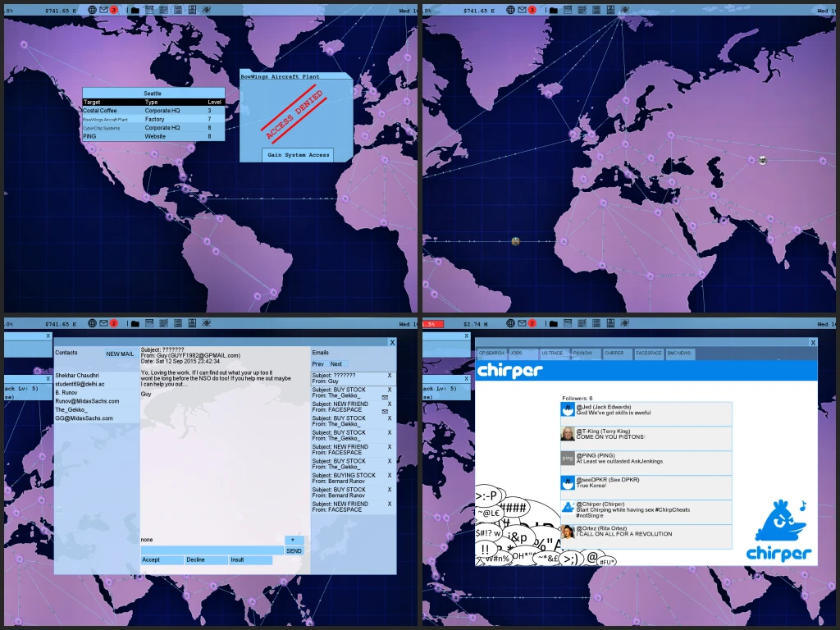Click the ship marker in the Atlantic

tap(515, 241)
